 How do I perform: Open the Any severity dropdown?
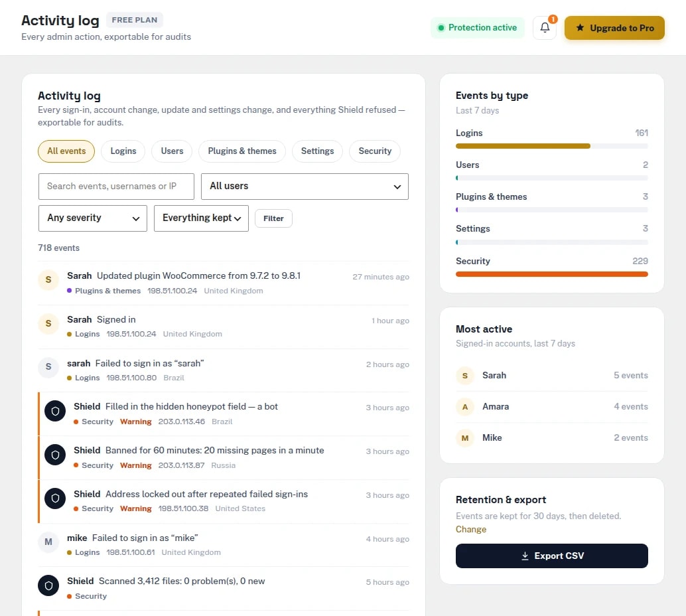coord(93,218)
